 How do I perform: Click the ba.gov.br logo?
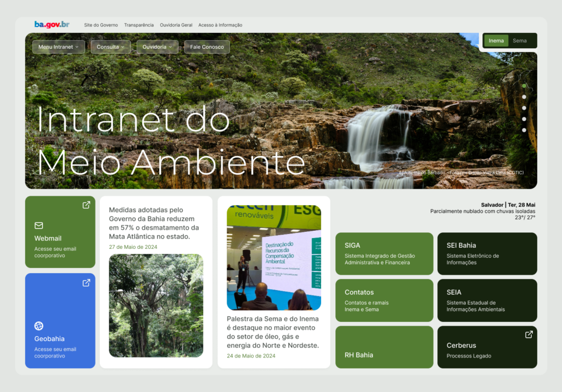pos(52,25)
